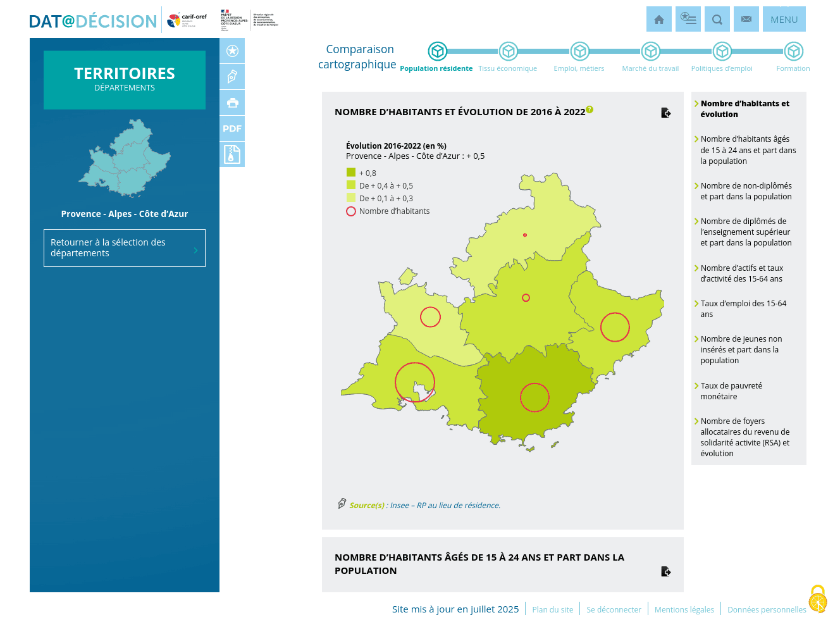Screen dimensions: 840x622
Task: Open the MENU dropdown
Action: 784,19
